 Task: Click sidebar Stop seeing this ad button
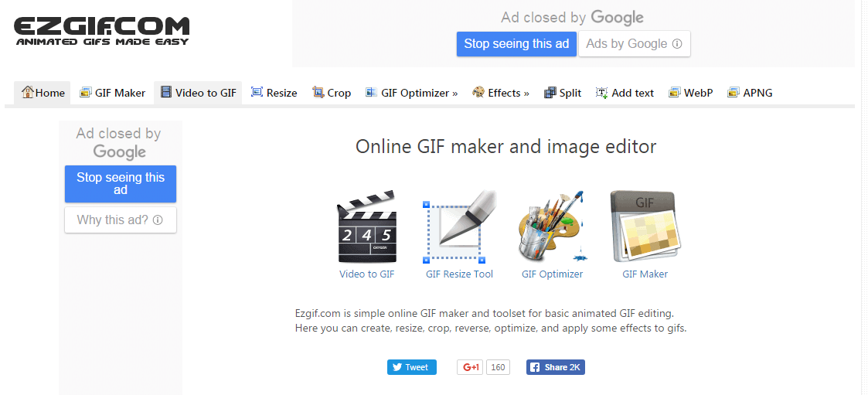tap(121, 184)
